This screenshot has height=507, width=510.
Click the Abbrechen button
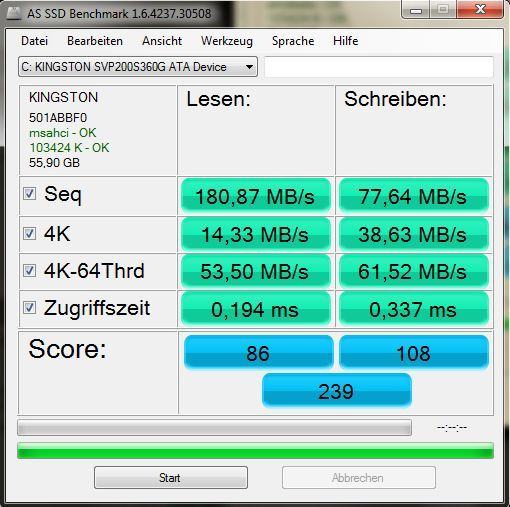359,478
